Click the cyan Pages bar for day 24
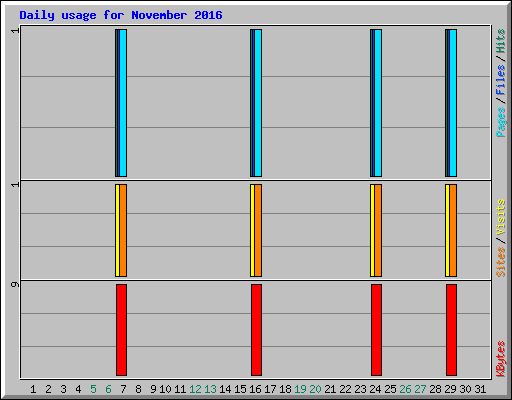This screenshot has height=400, width=512. coord(378,103)
